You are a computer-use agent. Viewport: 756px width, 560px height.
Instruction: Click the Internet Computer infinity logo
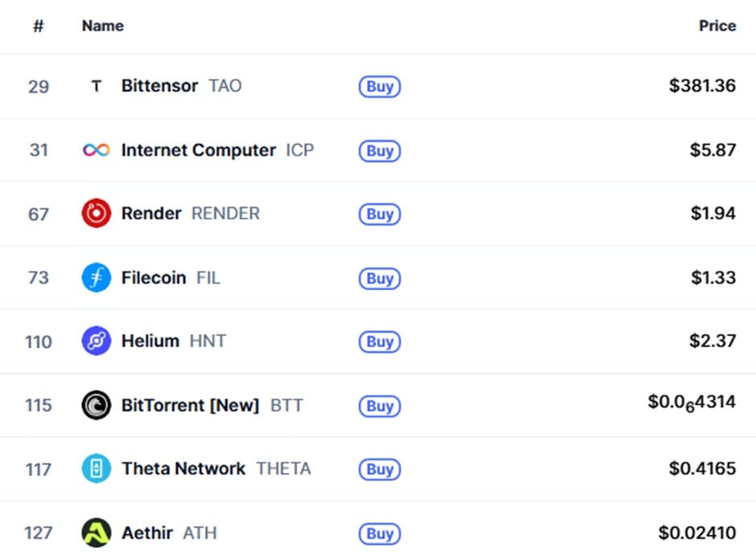pyautogui.click(x=97, y=150)
